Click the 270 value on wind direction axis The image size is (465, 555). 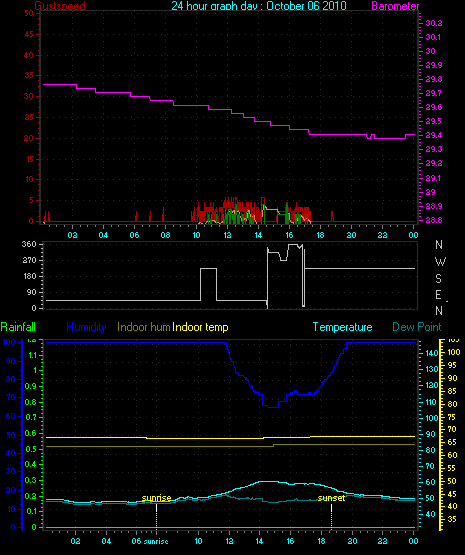(x=29, y=260)
